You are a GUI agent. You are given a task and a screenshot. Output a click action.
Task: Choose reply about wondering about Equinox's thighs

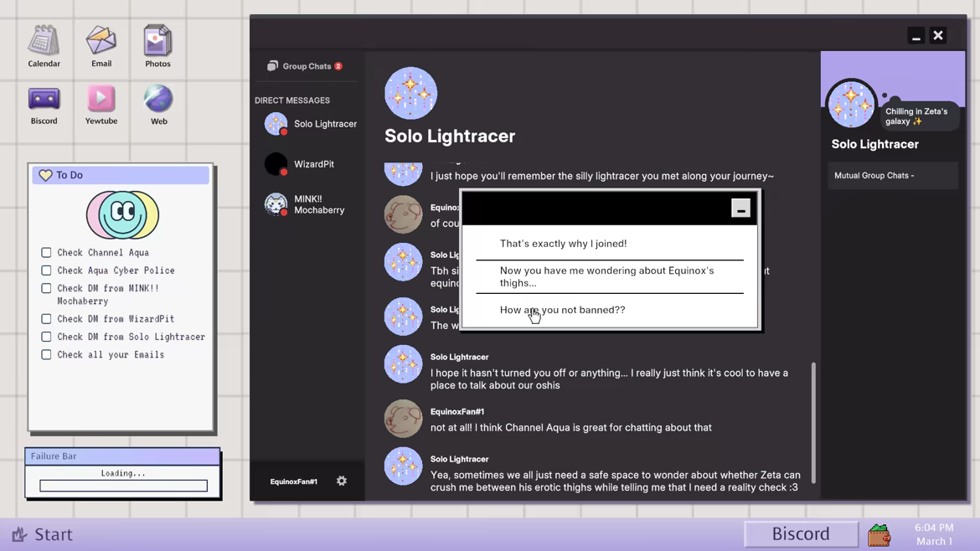[x=610, y=276]
